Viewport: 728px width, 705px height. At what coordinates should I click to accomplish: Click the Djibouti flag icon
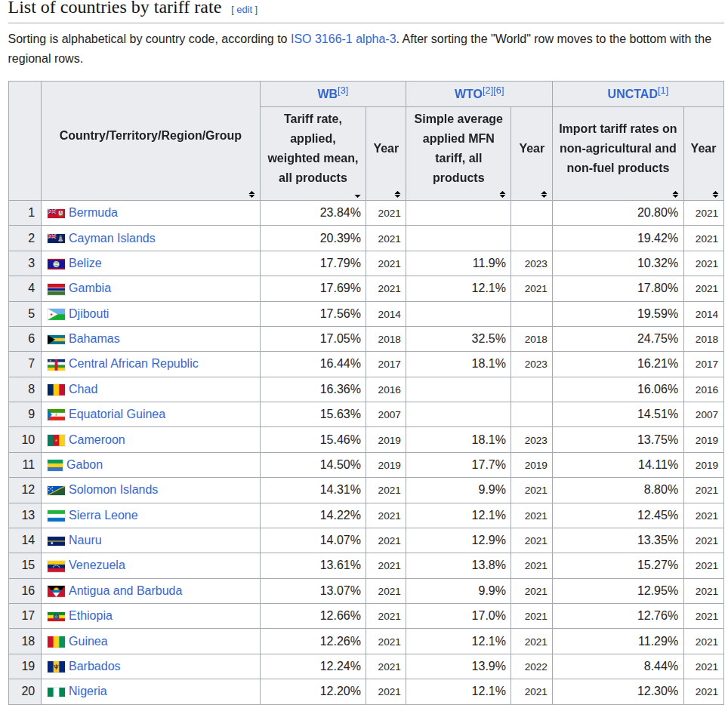click(56, 314)
